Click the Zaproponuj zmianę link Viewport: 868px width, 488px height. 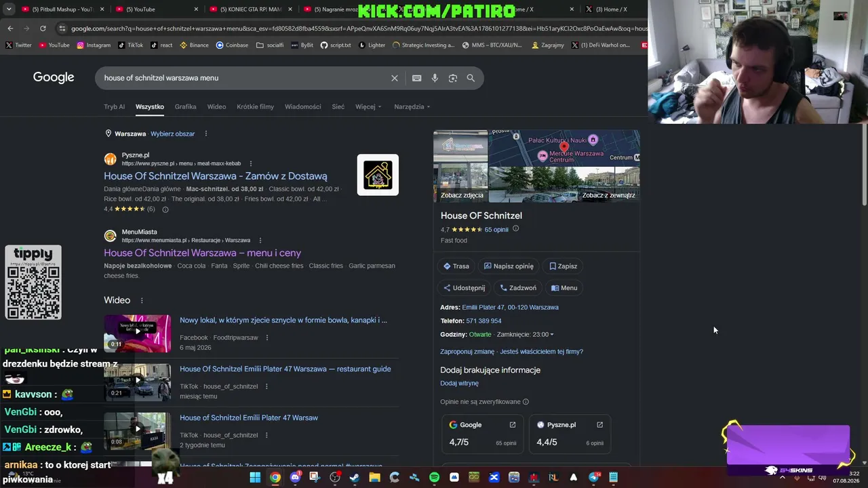[467, 352]
